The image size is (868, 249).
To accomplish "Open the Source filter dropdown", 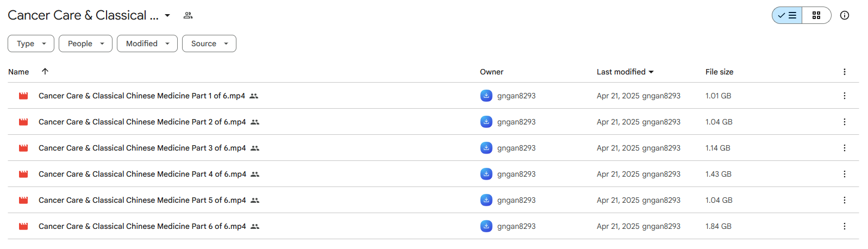I will (x=209, y=43).
